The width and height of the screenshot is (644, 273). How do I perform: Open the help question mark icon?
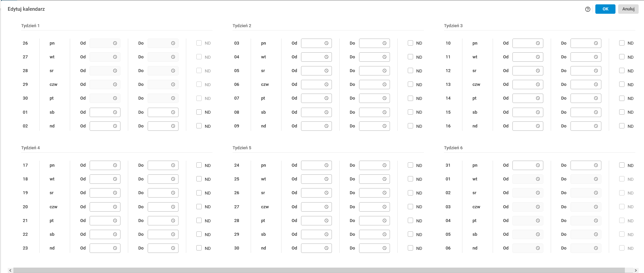click(588, 9)
